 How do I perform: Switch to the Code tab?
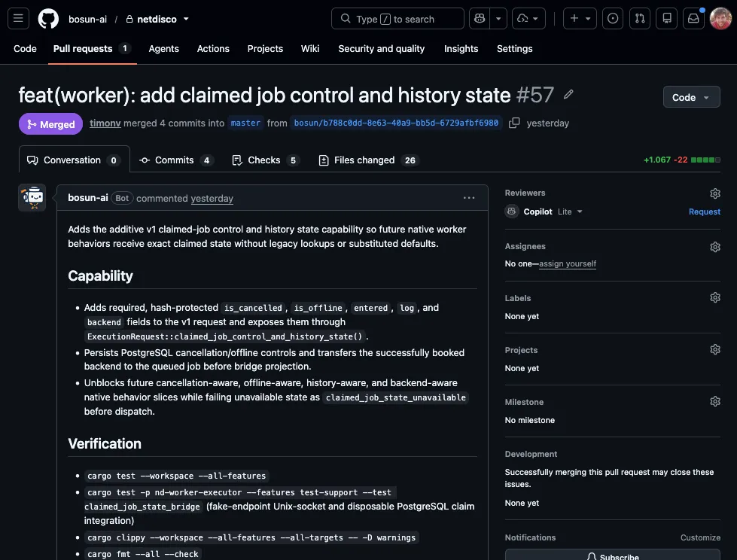click(25, 49)
